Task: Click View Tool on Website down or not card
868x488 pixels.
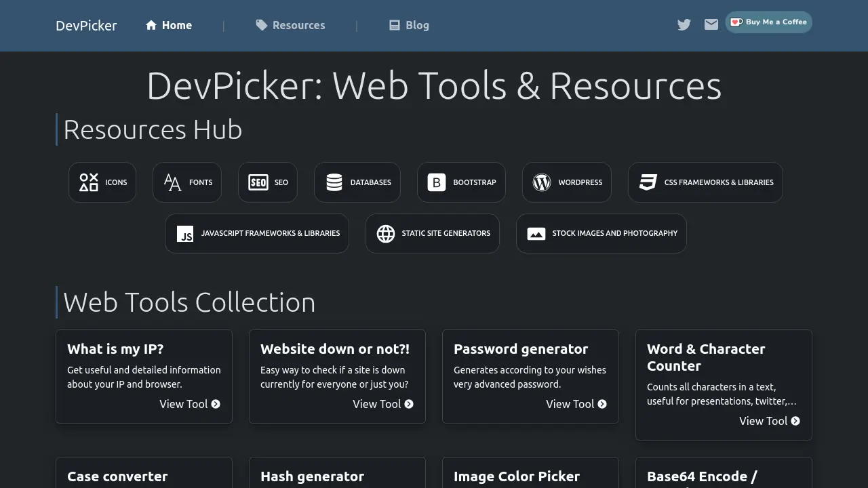Action: coord(383,404)
